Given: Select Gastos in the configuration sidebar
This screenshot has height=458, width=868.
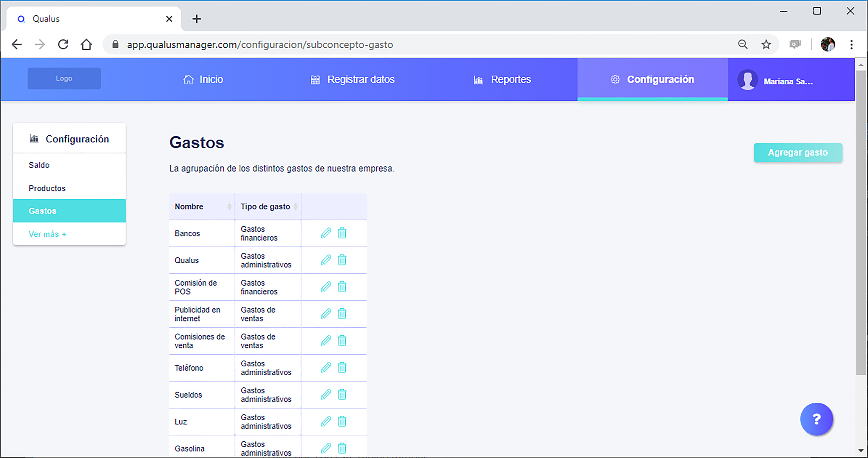Looking at the screenshot, I should (69, 211).
